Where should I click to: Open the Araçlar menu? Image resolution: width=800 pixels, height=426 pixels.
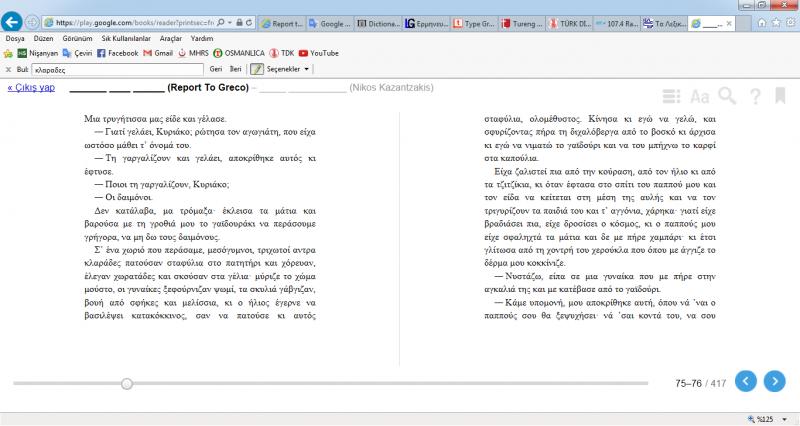point(171,38)
